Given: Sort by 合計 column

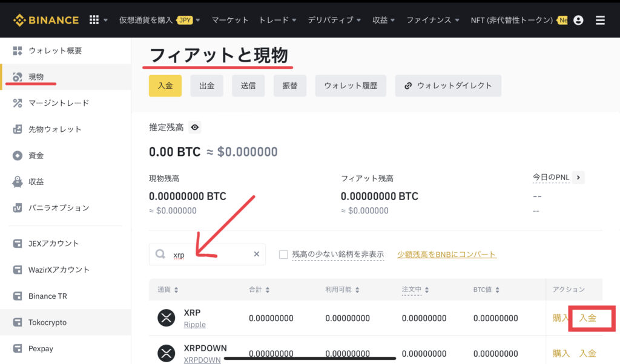Looking at the screenshot, I should coord(259,290).
